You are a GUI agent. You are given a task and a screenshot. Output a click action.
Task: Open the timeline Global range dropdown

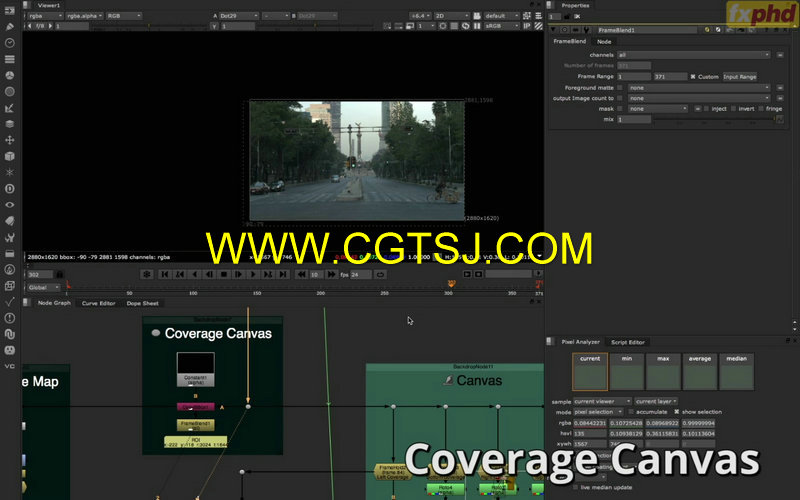click(x=43, y=287)
